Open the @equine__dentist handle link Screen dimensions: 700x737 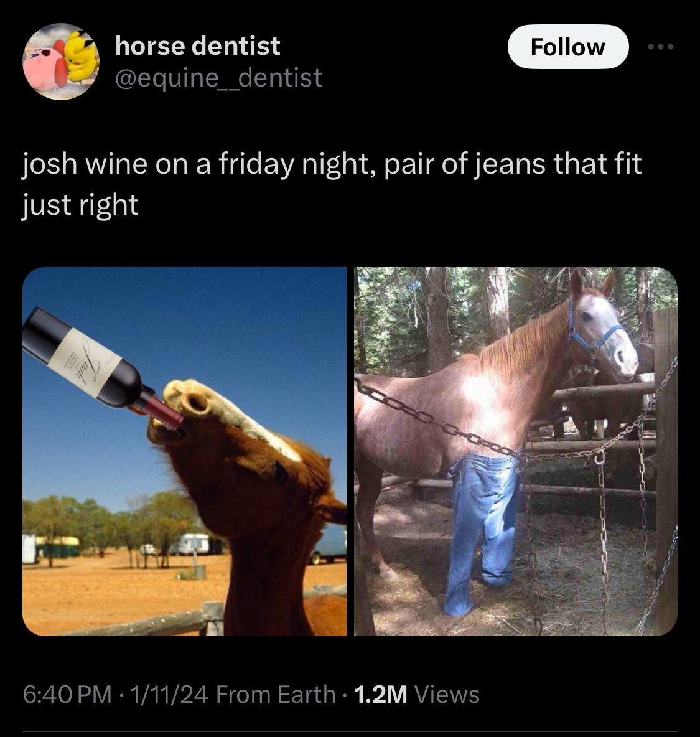[218, 78]
